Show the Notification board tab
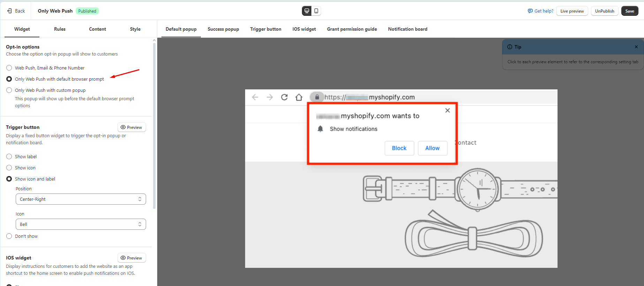 pyautogui.click(x=408, y=29)
